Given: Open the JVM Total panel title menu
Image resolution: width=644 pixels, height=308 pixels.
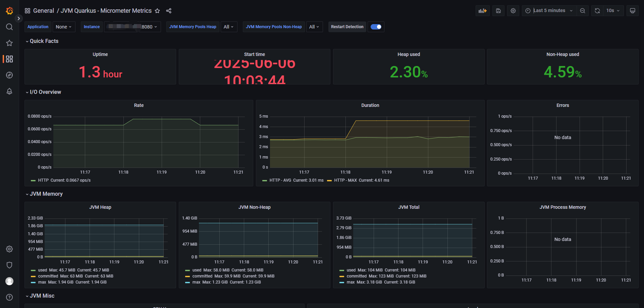Looking at the screenshot, I should click(409, 207).
